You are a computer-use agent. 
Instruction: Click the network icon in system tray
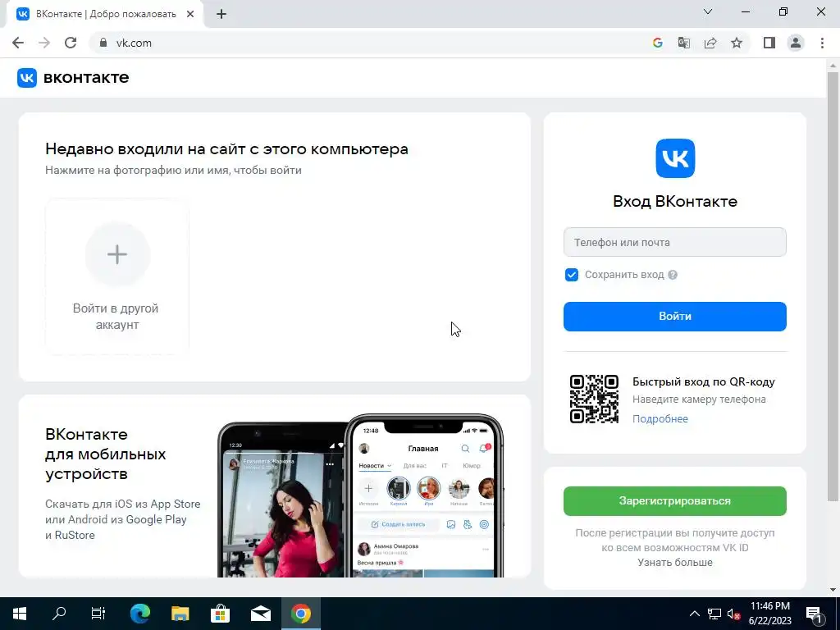click(x=714, y=614)
